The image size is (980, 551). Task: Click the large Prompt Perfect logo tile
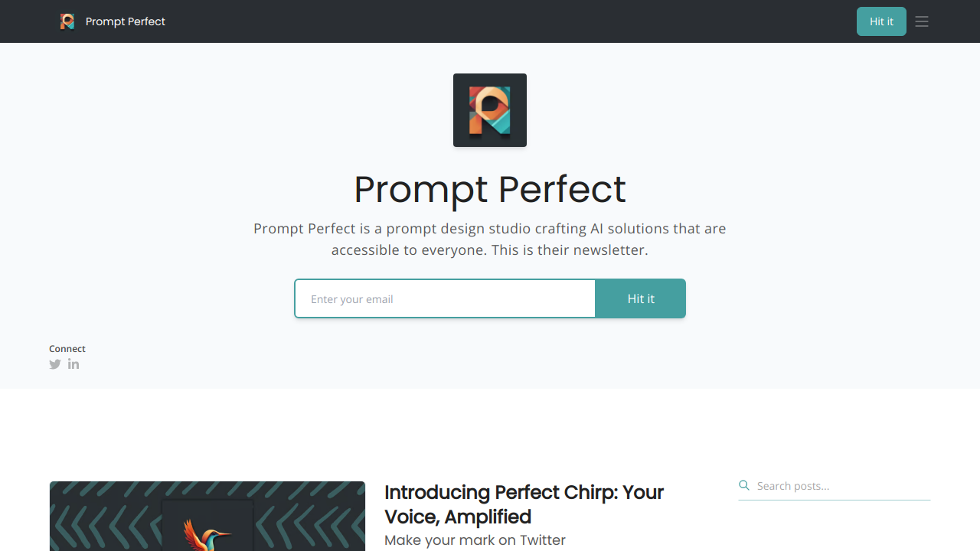tap(490, 110)
